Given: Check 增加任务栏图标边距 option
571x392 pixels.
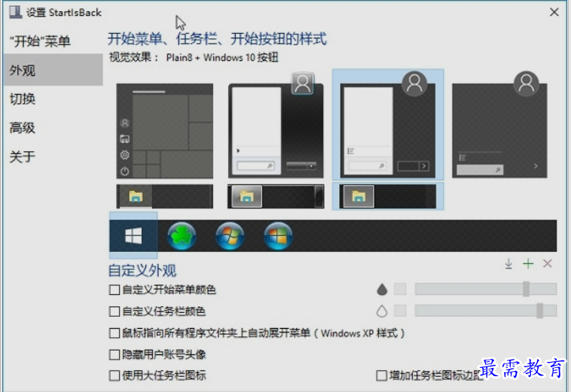Looking at the screenshot, I should click(x=381, y=375).
